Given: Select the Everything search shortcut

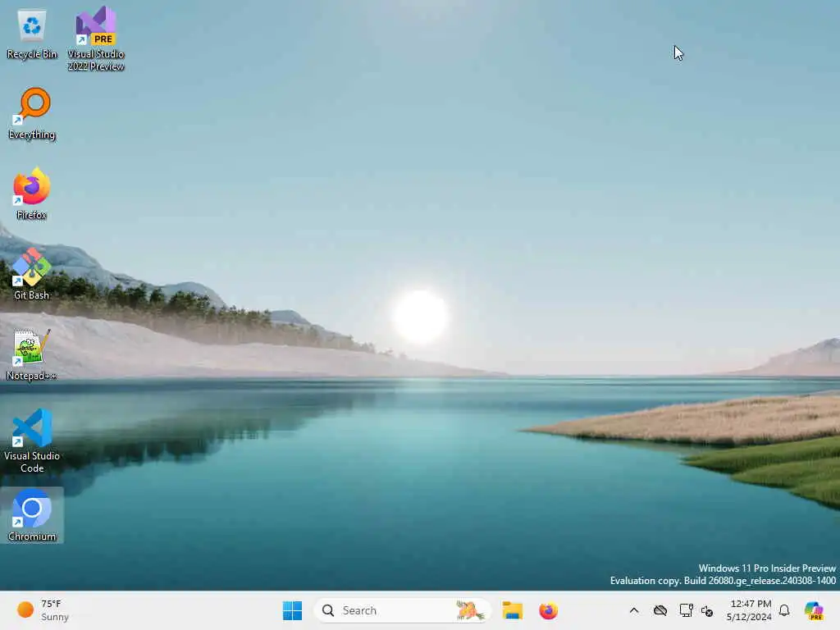Looking at the screenshot, I should [x=32, y=114].
